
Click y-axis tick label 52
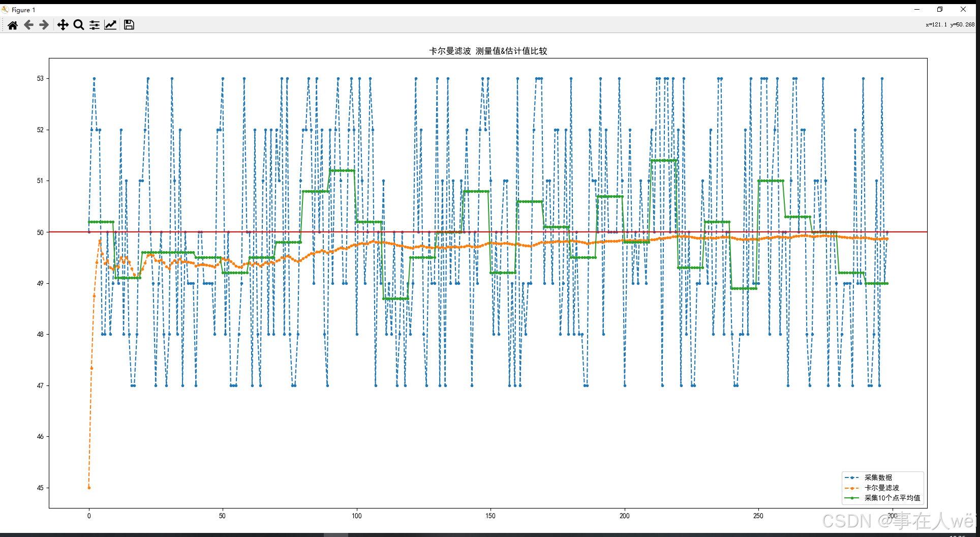[x=40, y=130]
